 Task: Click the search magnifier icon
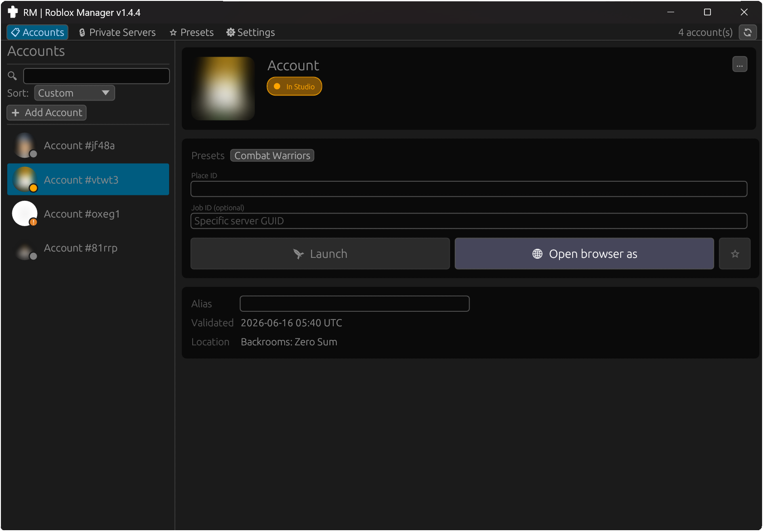pos(12,76)
